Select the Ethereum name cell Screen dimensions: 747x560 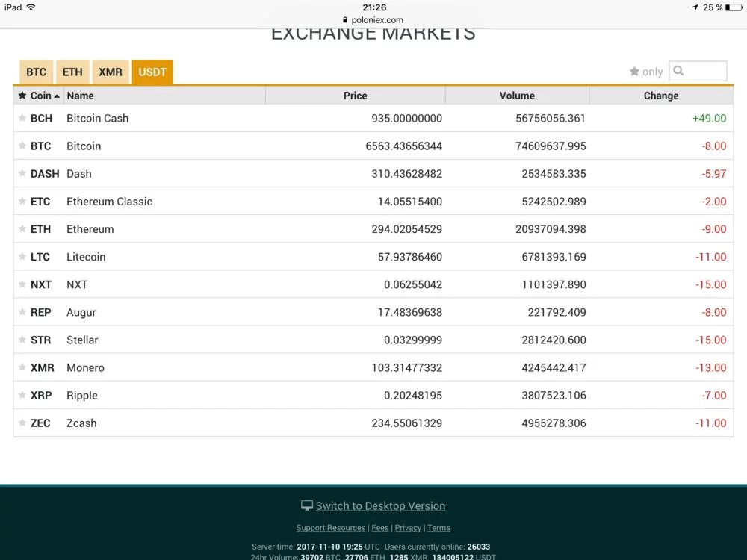(x=90, y=228)
